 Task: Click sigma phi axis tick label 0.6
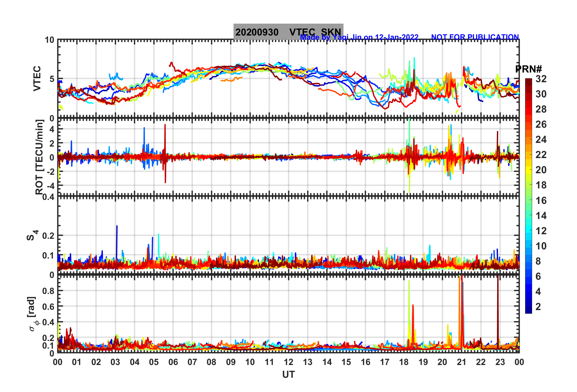[49, 307]
